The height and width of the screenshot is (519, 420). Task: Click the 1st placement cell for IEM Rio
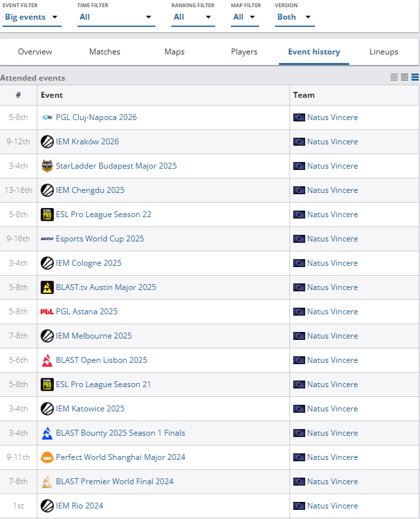[x=18, y=506]
